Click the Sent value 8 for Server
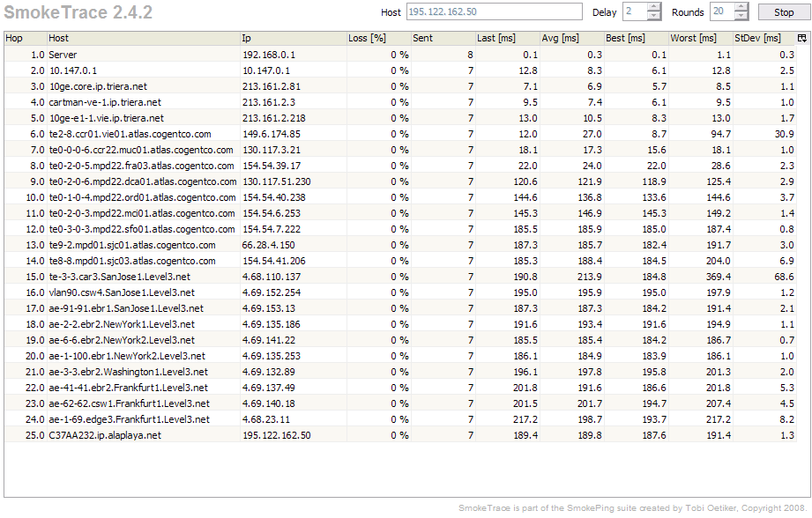812x518 pixels. (470, 55)
